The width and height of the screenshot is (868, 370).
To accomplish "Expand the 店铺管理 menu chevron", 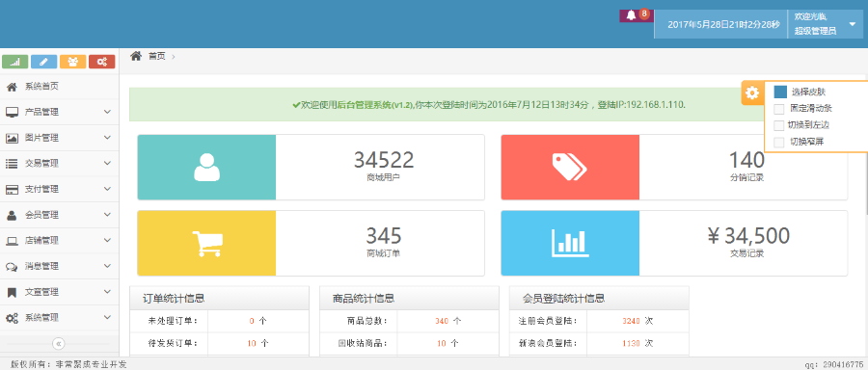I will pyautogui.click(x=107, y=241).
